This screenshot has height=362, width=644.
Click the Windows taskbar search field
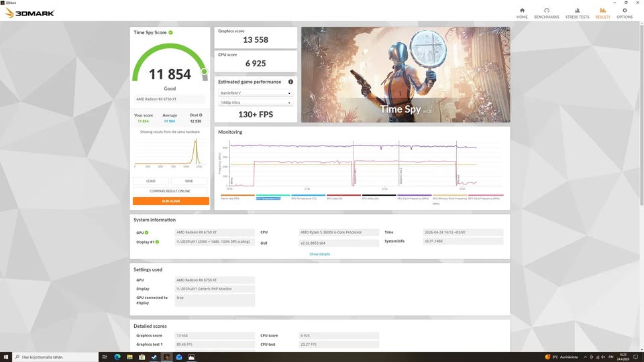(55, 357)
